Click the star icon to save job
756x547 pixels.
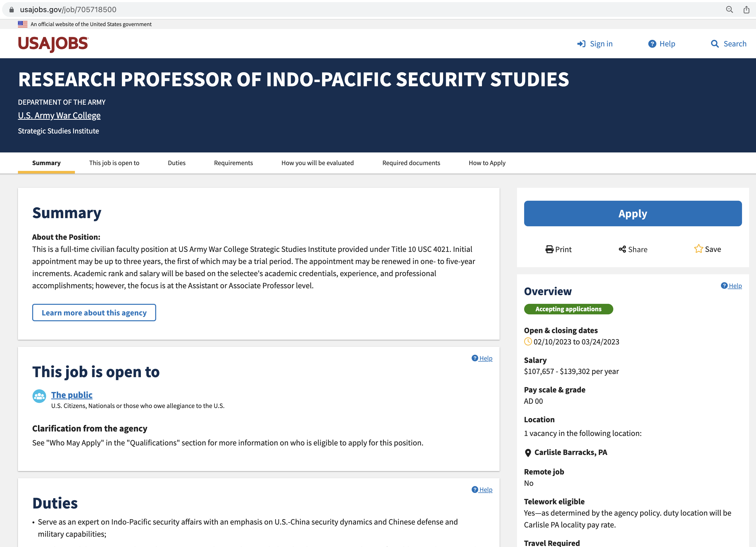coord(698,249)
